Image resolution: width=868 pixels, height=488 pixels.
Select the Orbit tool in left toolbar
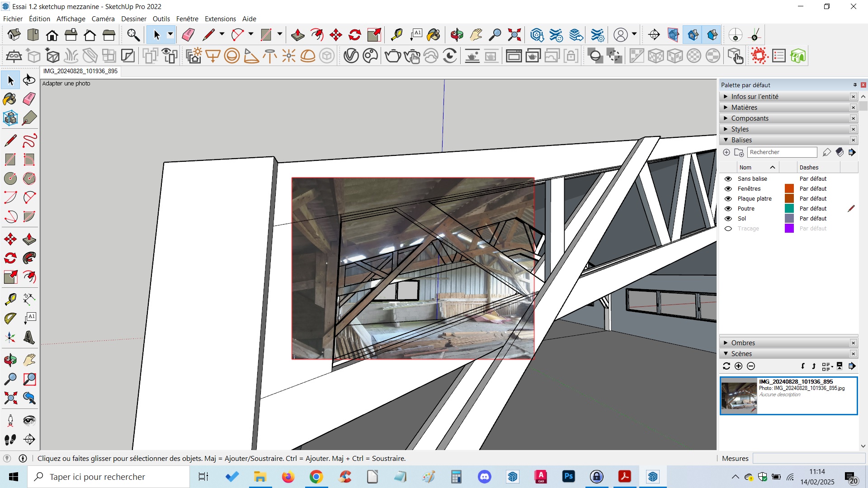10,360
